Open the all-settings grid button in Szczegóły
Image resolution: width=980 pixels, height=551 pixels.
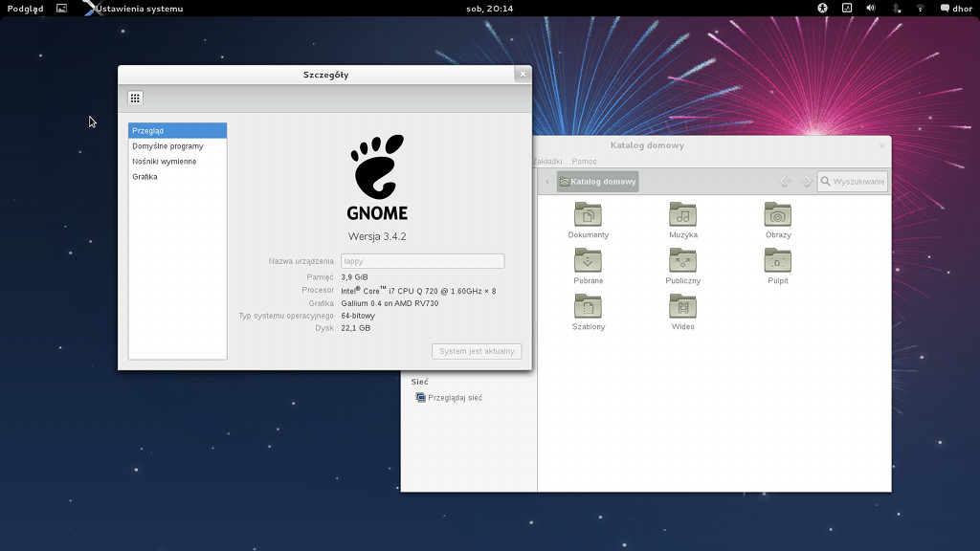(135, 99)
